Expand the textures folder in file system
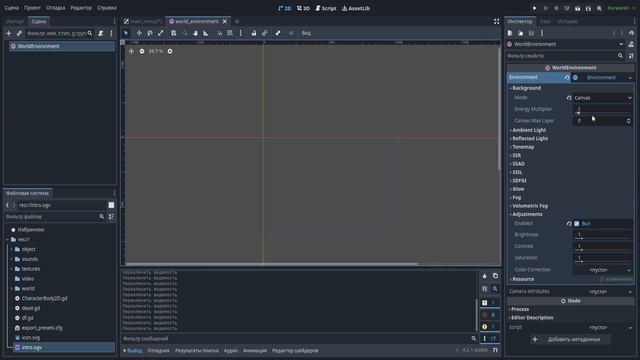 (12, 269)
